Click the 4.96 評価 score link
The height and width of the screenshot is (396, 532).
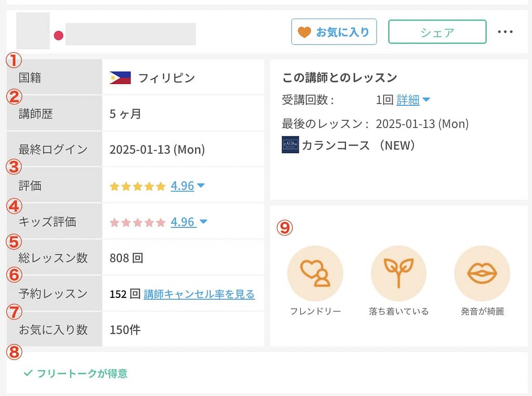[182, 186]
